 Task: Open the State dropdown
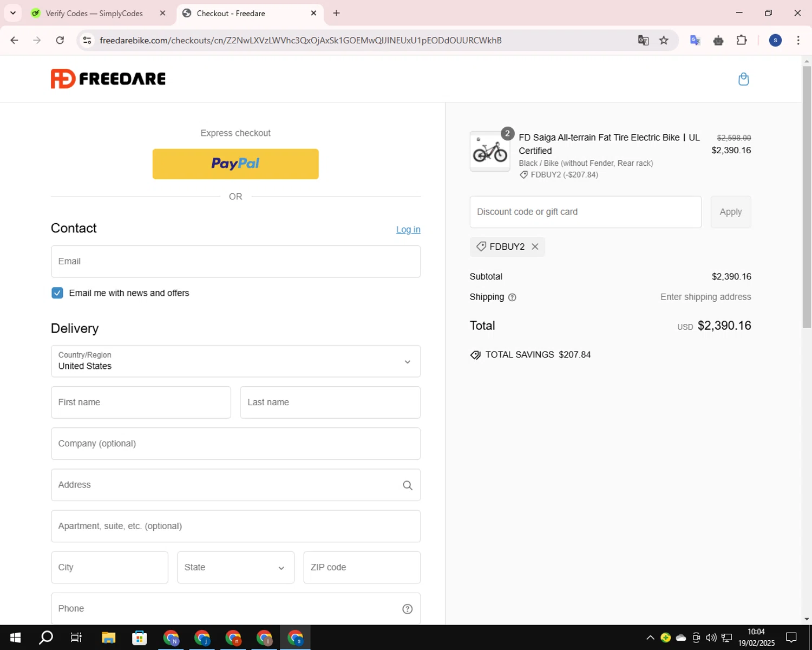[x=235, y=568]
